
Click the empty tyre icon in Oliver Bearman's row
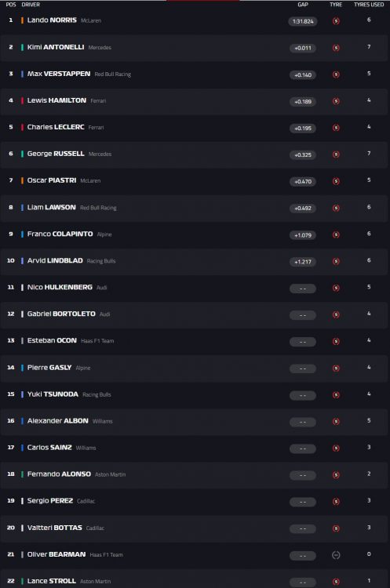point(336,555)
